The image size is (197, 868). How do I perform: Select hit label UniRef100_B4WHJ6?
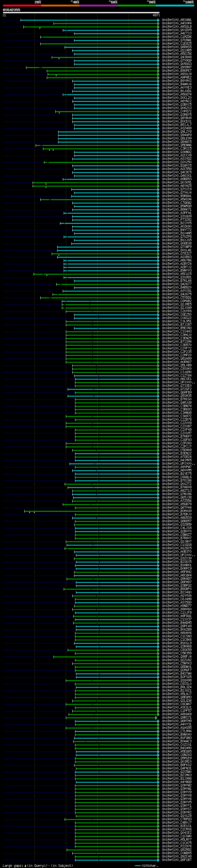point(176,84)
